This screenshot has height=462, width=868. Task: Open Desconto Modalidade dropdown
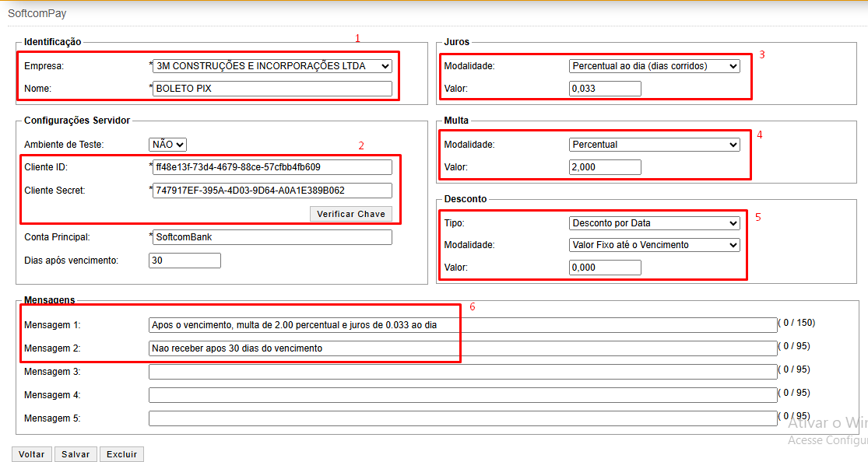654,245
